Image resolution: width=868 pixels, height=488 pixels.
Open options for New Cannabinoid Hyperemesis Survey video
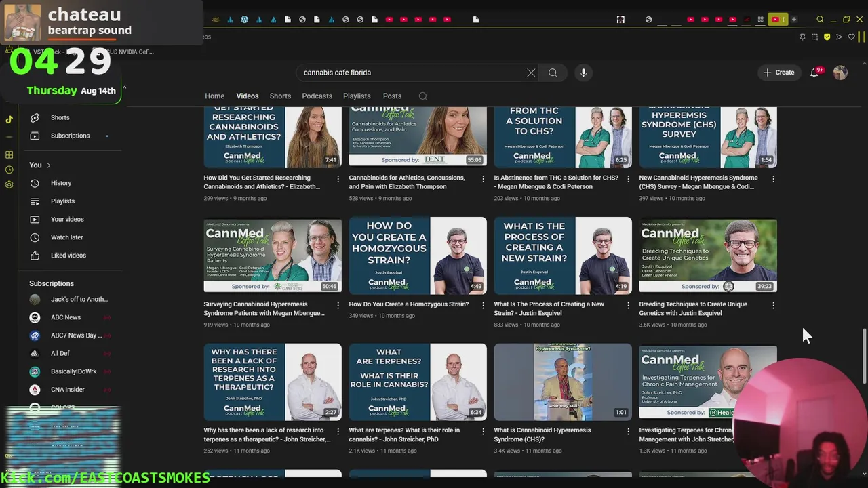(773, 179)
